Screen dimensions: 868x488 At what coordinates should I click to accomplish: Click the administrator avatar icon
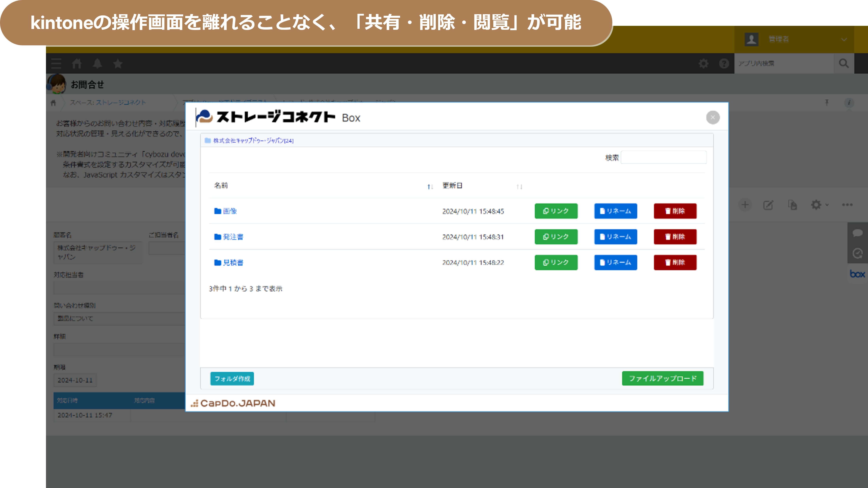(x=751, y=39)
